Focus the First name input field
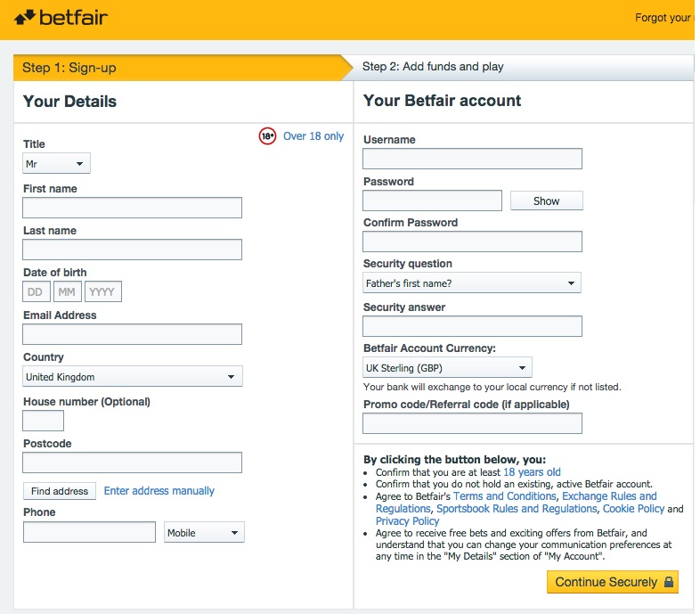Image resolution: width=700 pixels, height=614 pixels. point(132,208)
